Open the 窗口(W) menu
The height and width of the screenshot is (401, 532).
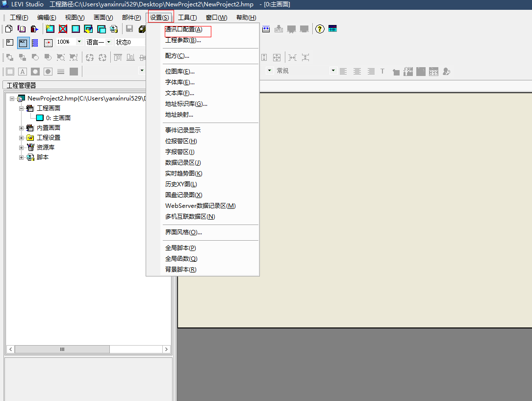pyautogui.click(x=216, y=18)
